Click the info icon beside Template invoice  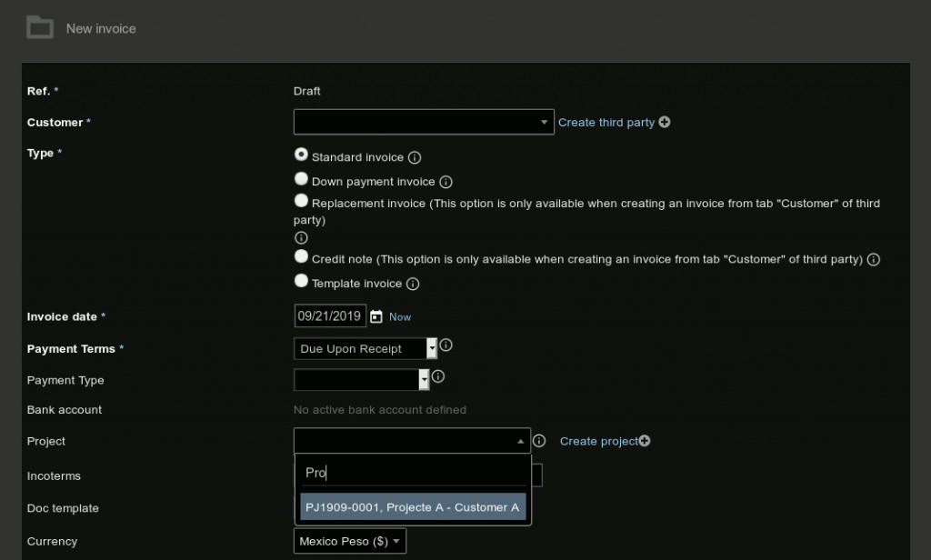413,284
